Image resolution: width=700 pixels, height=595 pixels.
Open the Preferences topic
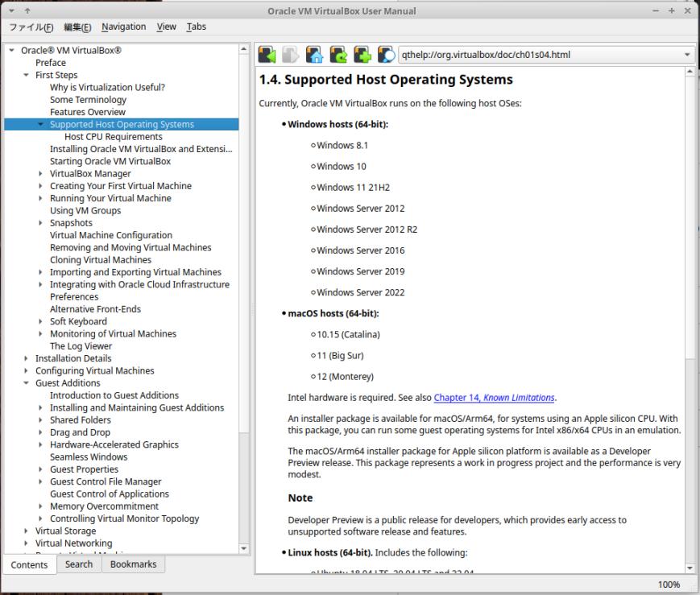coord(74,296)
